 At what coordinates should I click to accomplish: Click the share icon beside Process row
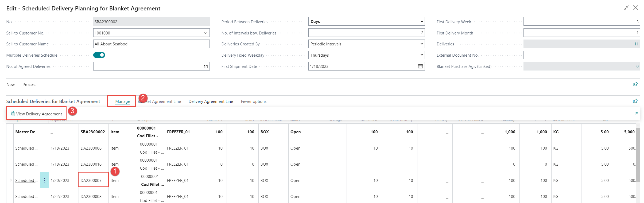(635, 84)
